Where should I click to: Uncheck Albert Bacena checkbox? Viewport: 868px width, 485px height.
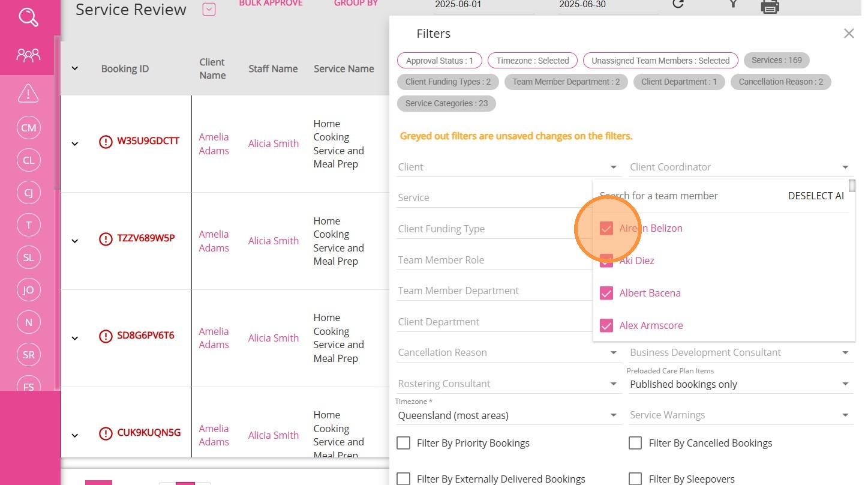(x=606, y=293)
